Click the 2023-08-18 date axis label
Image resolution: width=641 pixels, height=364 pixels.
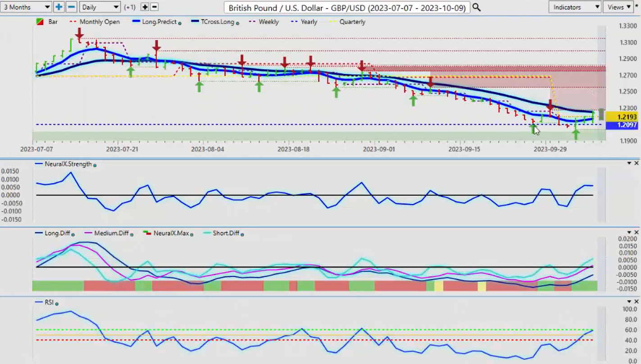[x=294, y=149]
